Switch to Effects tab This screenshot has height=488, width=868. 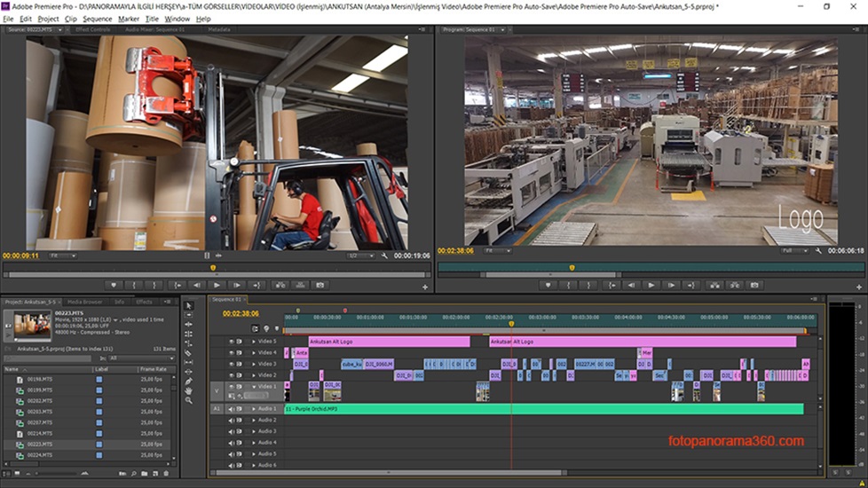pyautogui.click(x=144, y=302)
